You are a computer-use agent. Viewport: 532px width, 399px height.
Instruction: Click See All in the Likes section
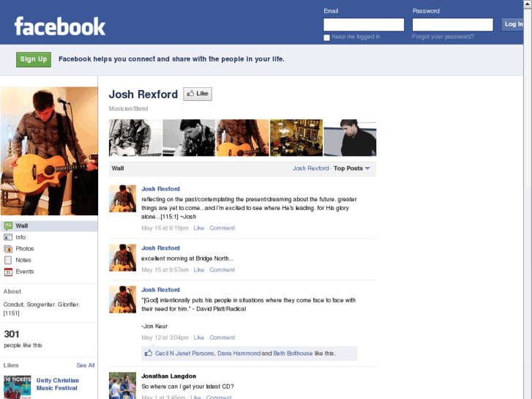click(x=86, y=365)
